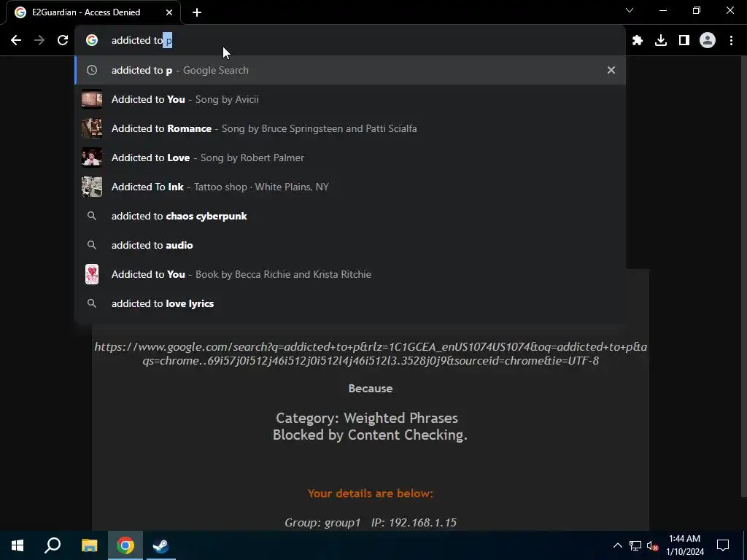
Task: Reload the current page
Action: tap(63, 40)
